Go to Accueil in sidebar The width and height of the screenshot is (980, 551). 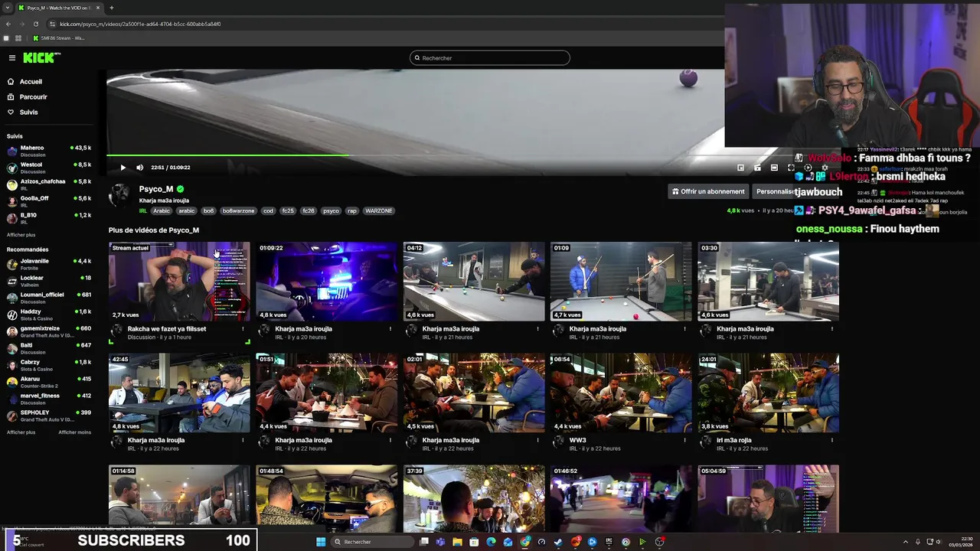(31, 82)
